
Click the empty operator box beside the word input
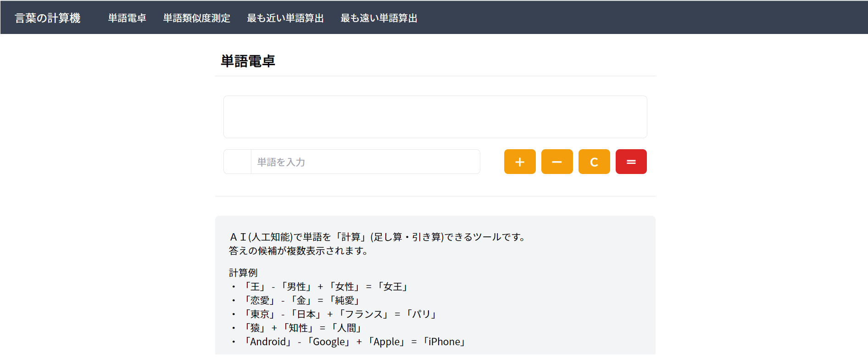237,162
